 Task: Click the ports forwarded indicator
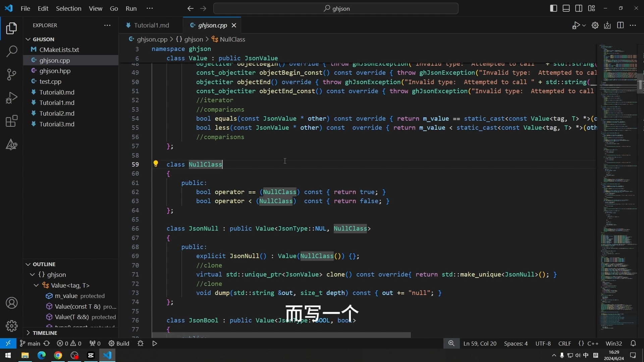click(x=95, y=343)
